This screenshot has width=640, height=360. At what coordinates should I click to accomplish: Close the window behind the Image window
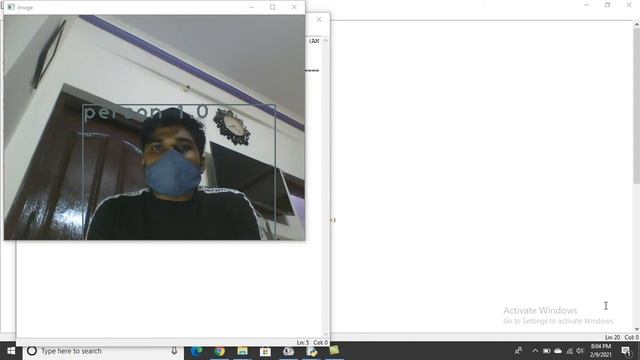[319, 20]
